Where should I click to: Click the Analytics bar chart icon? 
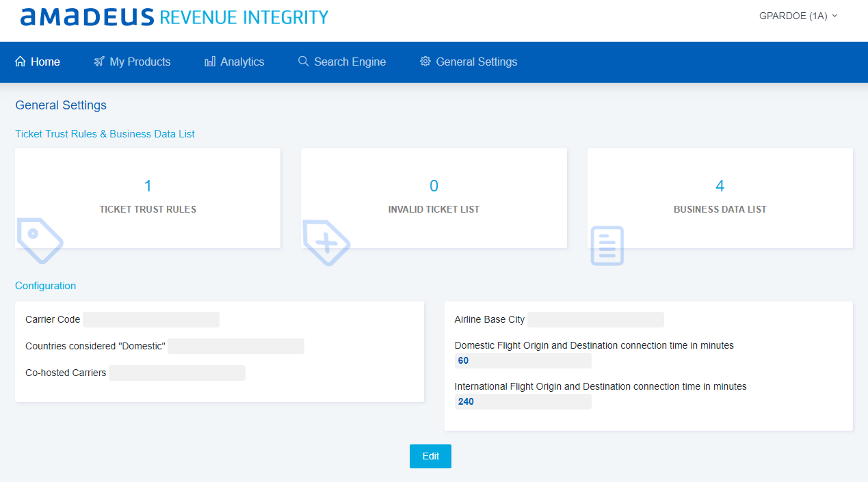click(x=210, y=62)
